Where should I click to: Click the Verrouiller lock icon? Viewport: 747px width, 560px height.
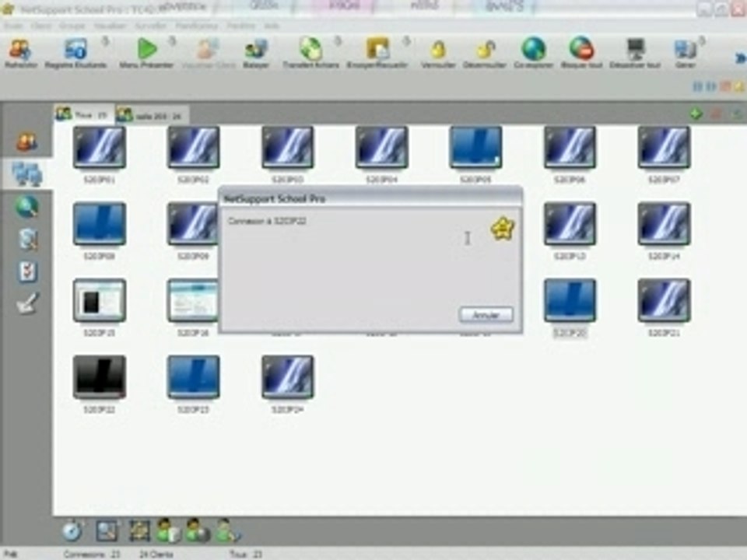438,53
